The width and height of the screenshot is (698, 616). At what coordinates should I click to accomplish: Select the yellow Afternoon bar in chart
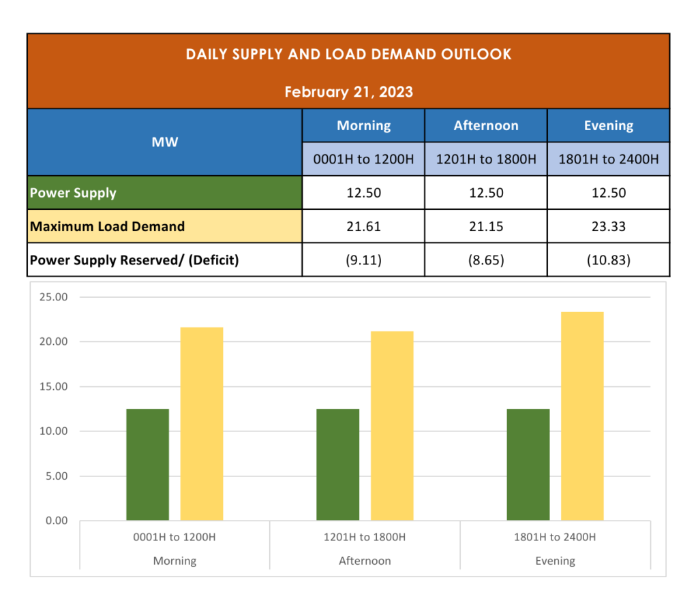[x=392, y=426]
